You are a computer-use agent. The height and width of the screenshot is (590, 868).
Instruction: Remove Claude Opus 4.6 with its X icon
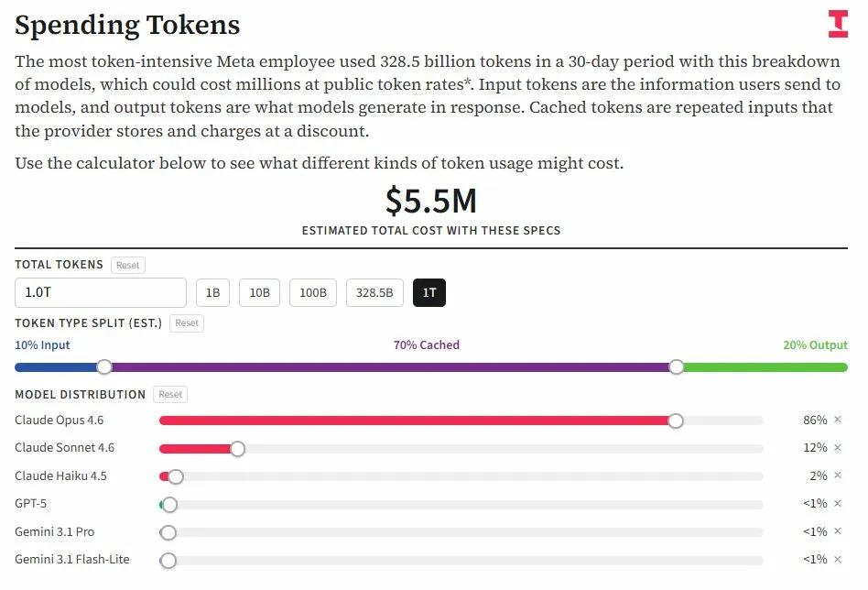[x=837, y=420]
